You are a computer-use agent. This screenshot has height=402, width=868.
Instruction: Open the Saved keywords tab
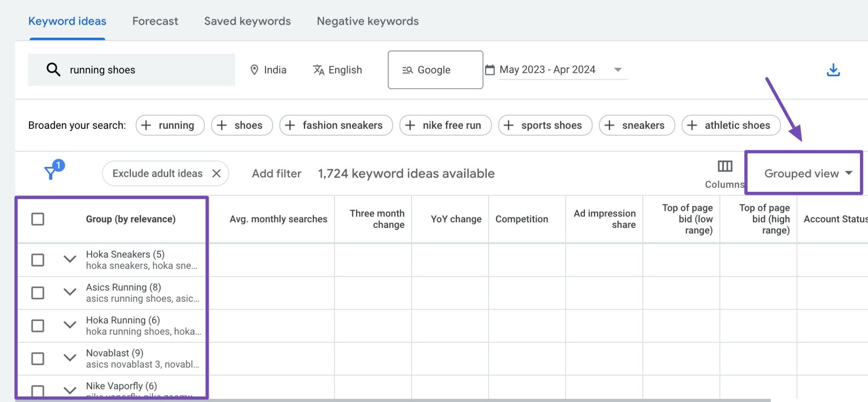tap(248, 21)
